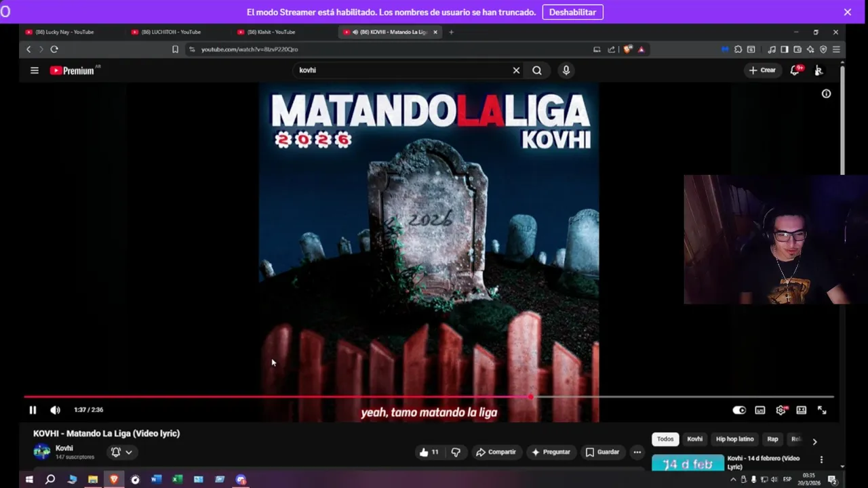Screen dimensions: 868x488
Task: Toggle the autoplay switch in the player
Action: [x=739, y=410]
